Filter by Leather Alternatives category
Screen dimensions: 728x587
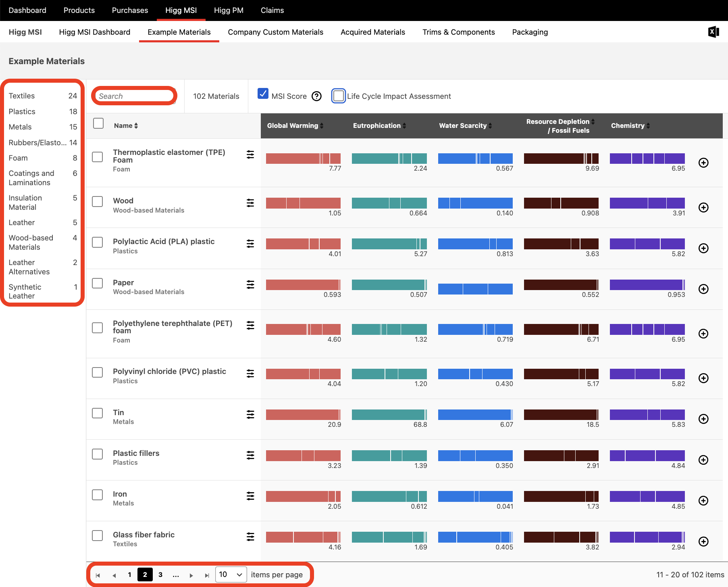click(x=43, y=267)
